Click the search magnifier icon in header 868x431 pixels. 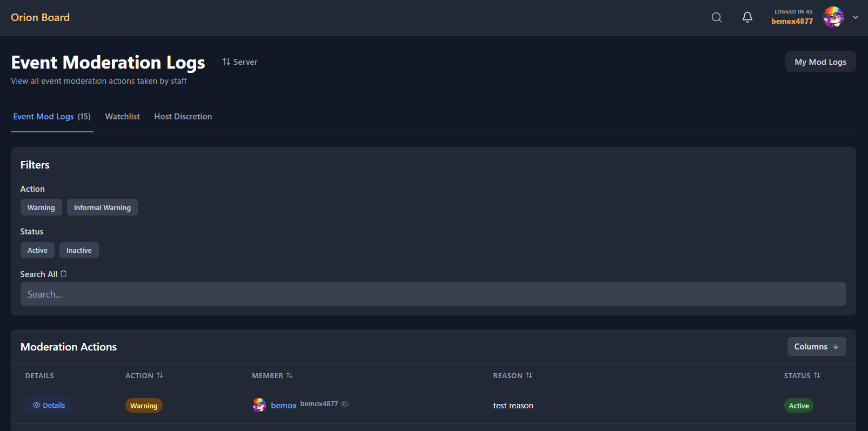coord(717,17)
